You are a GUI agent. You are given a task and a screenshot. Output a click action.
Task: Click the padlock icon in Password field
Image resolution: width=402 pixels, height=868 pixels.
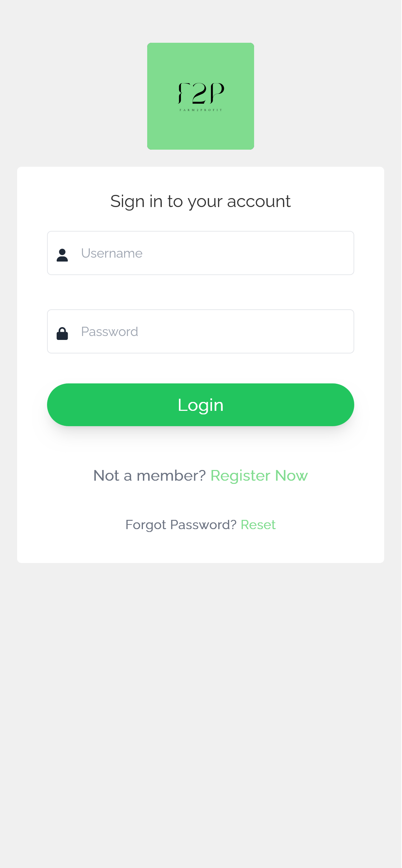62,334
